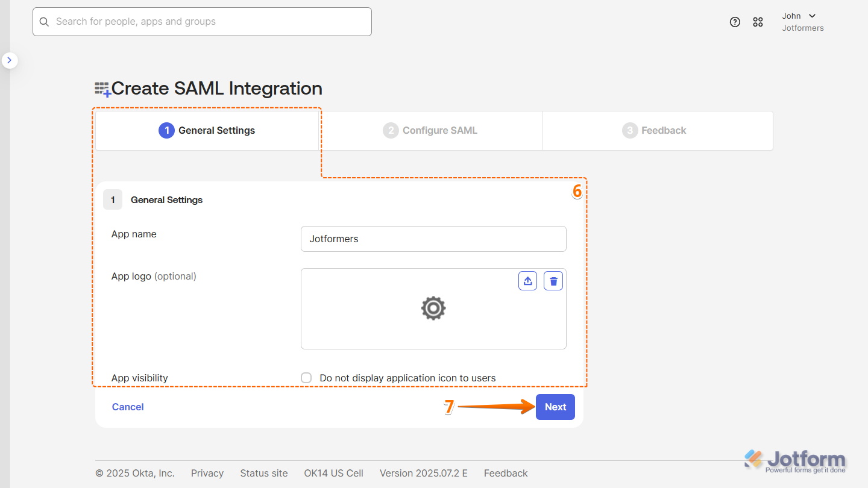
Task: Click the Version 2025.07.2 E text
Action: pyautogui.click(x=424, y=473)
